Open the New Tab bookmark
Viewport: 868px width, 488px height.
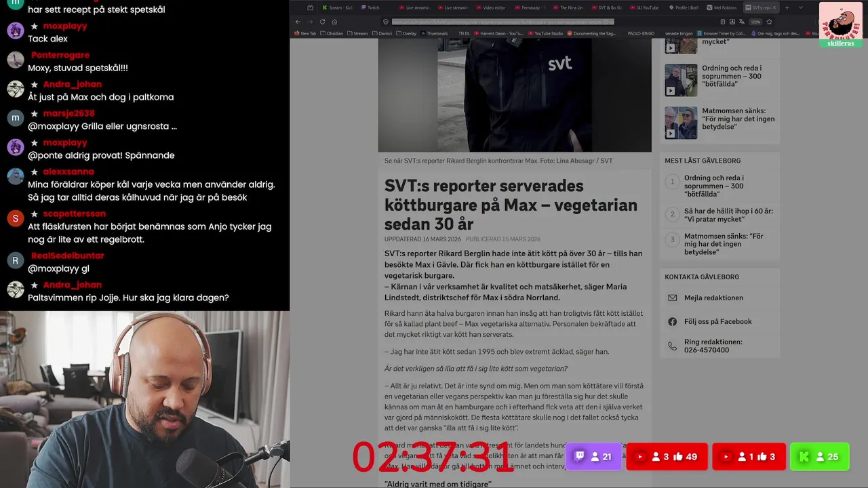pos(304,33)
